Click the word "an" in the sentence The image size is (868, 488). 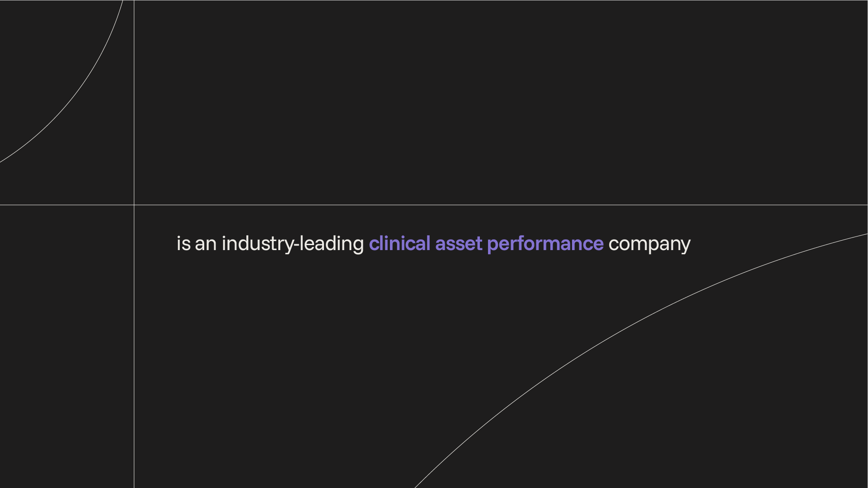click(206, 245)
